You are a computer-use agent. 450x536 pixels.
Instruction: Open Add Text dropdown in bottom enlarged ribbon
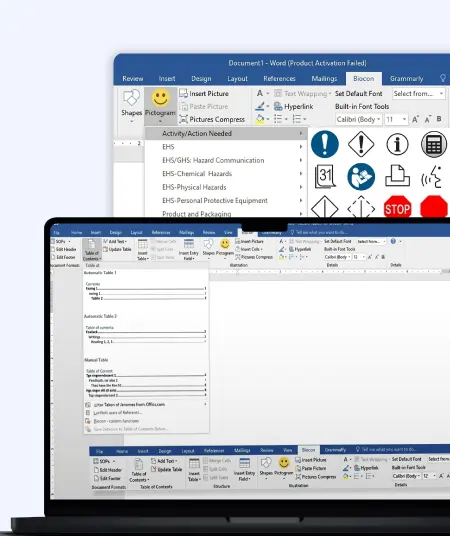coord(165,461)
